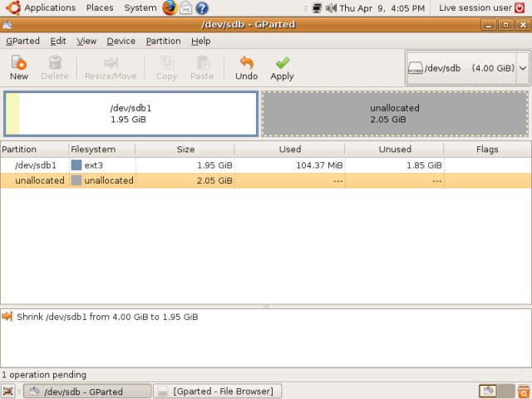Open the Help launcher in the top panel

click(202, 7)
